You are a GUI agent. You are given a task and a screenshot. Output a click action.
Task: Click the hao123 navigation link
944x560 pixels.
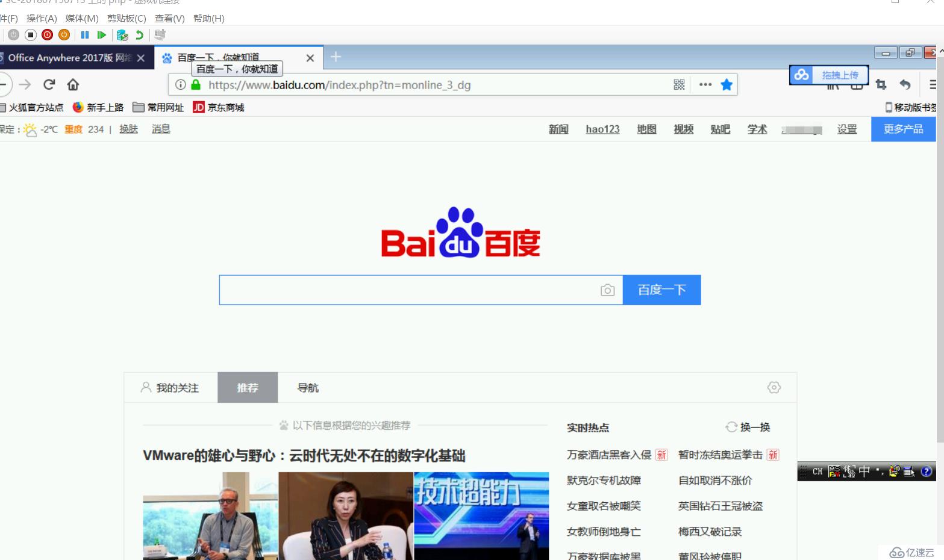(x=602, y=129)
